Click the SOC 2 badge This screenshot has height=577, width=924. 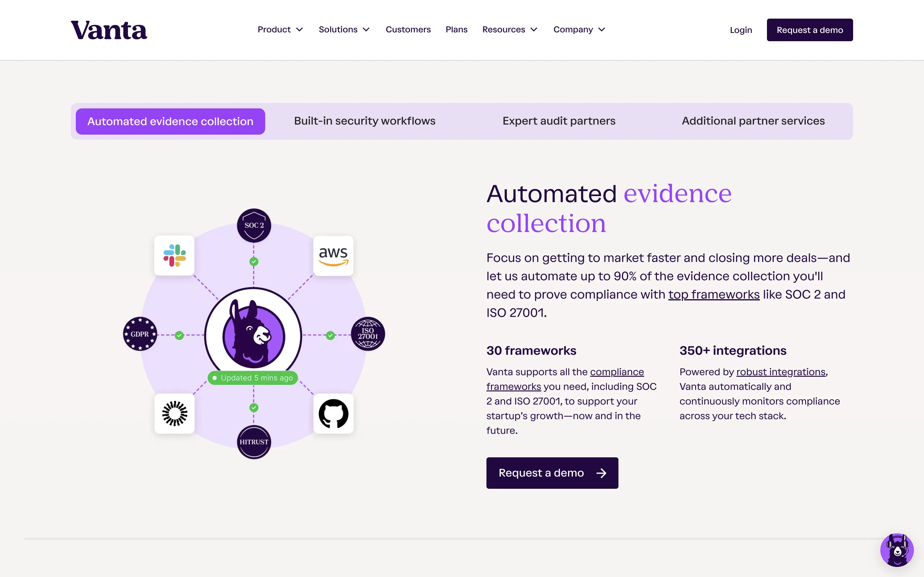(x=254, y=226)
